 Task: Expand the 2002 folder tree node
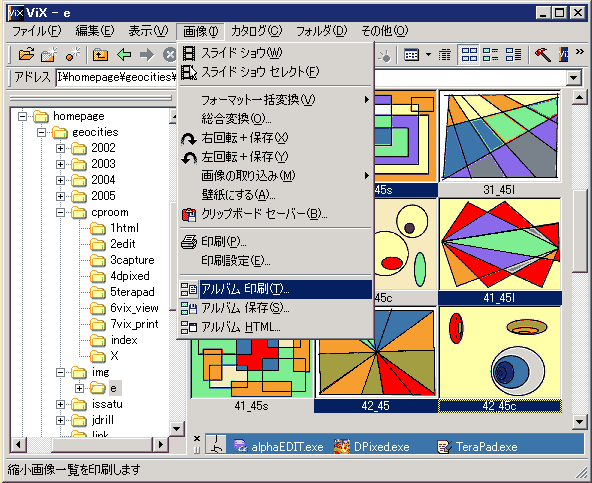(x=60, y=148)
